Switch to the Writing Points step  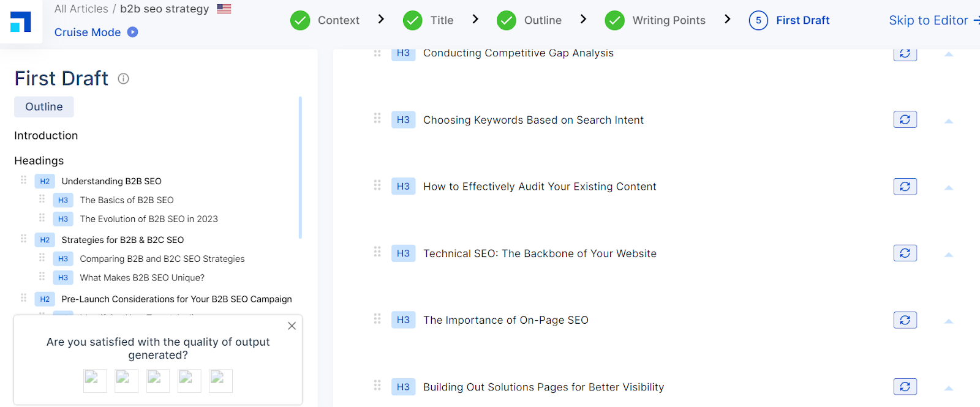click(x=655, y=20)
